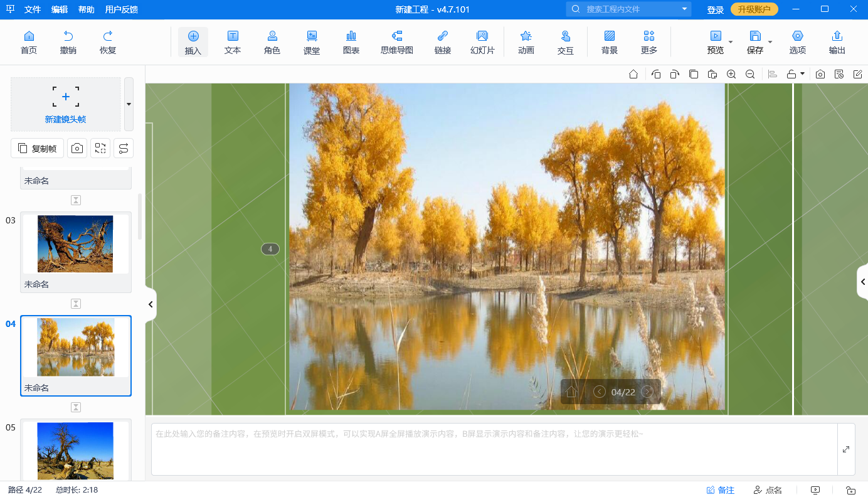The height and width of the screenshot is (497, 868).
Task: Expand the 预览 dropdown arrow
Action: coord(731,42)
